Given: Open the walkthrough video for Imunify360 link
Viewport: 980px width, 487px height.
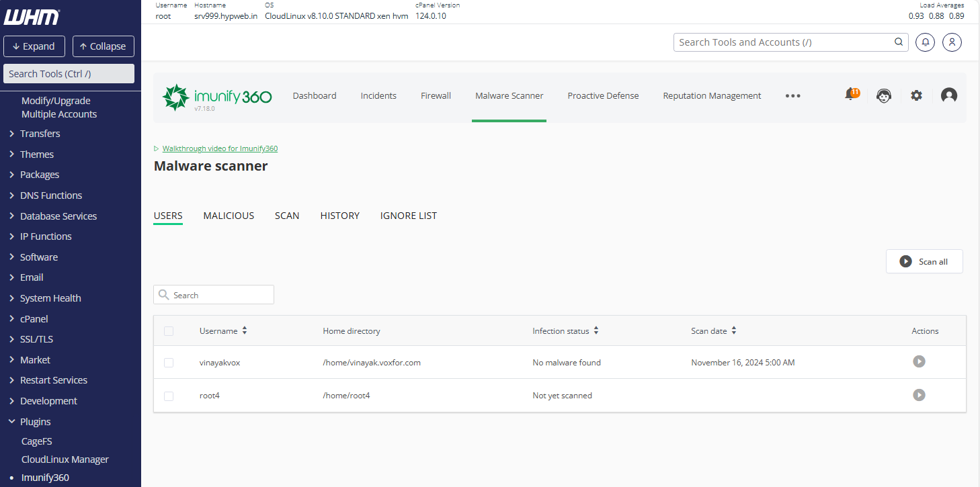Looking at the screenshot, I should (x=220, y=148).
